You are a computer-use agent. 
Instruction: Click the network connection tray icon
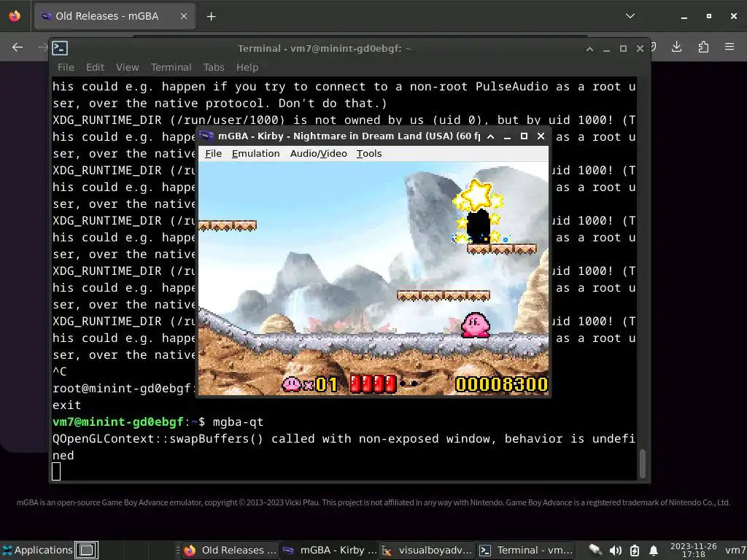595,551
